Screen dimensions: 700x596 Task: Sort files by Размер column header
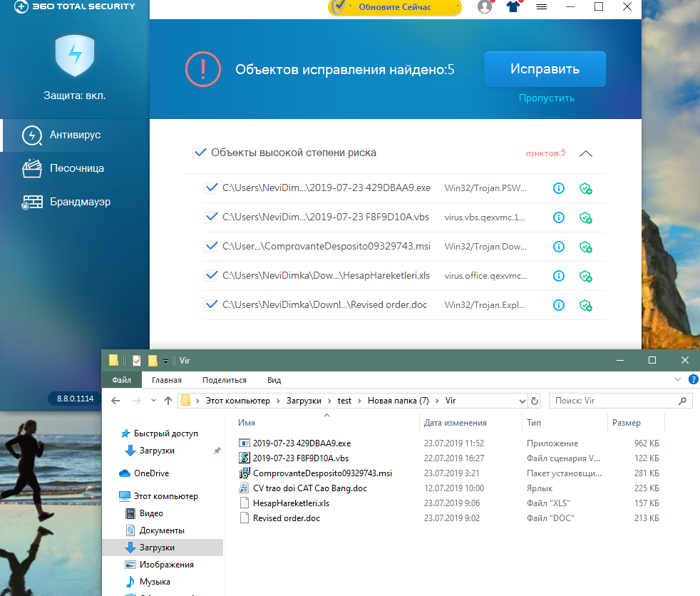point(627,423)
